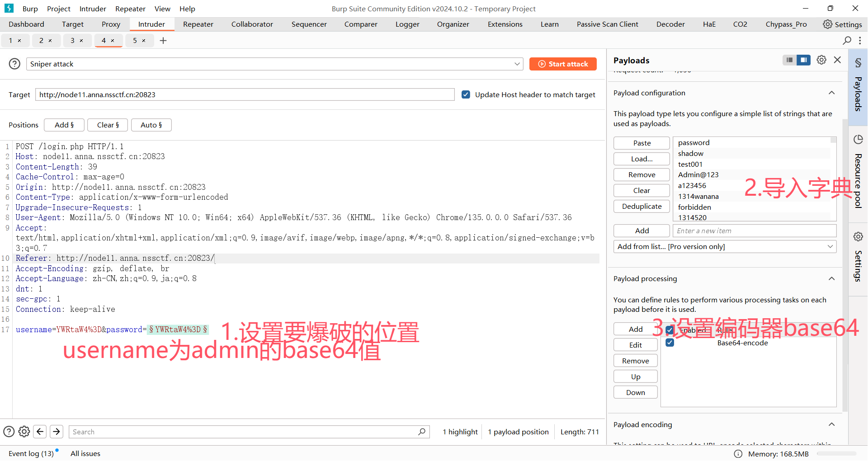Image resolution: width=868 pixels, height=461 pixels.
Task: Open the Burp menu
Action: click(30, 9)
